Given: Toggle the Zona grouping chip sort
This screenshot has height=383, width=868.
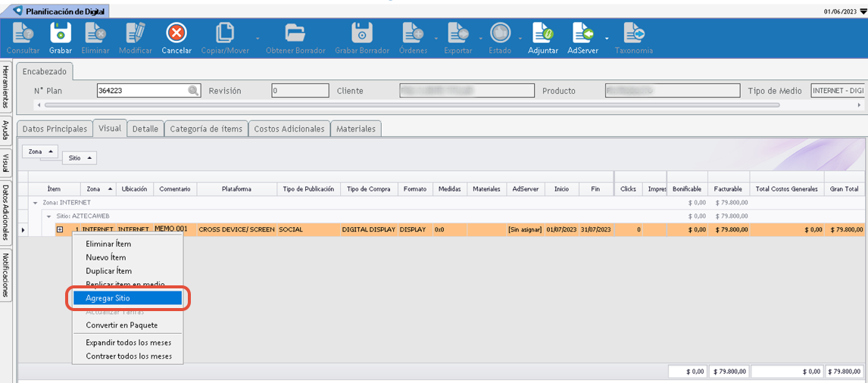Looking at the screenshot, I should [39, 151].
